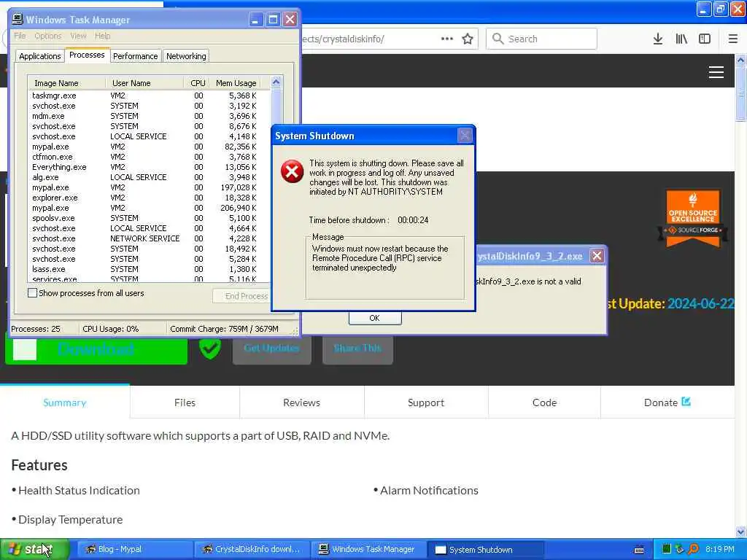Toggle Show processes from all users
747x560 pixels.
[32, 293]
